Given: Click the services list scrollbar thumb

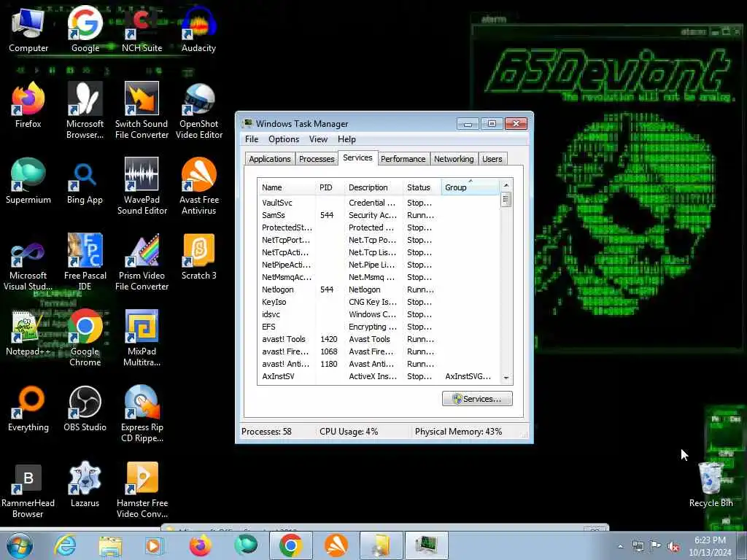Looking at the screenshot, I should [506, 199].
